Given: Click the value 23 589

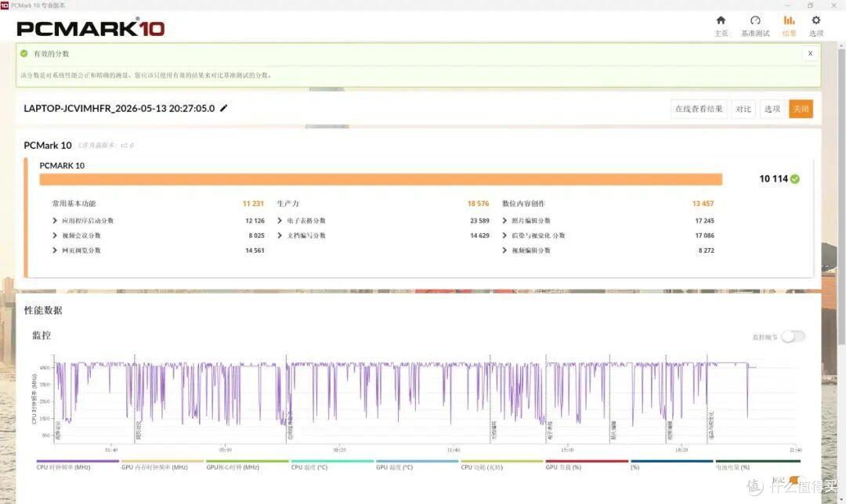Looking at the screenshot, I should [x=479, y=221].
